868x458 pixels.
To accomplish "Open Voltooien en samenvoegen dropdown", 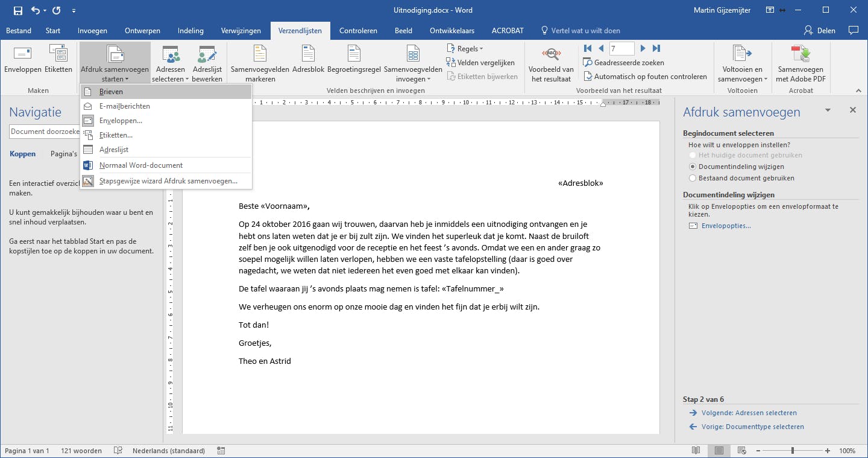I will click(x=742, y=63).
